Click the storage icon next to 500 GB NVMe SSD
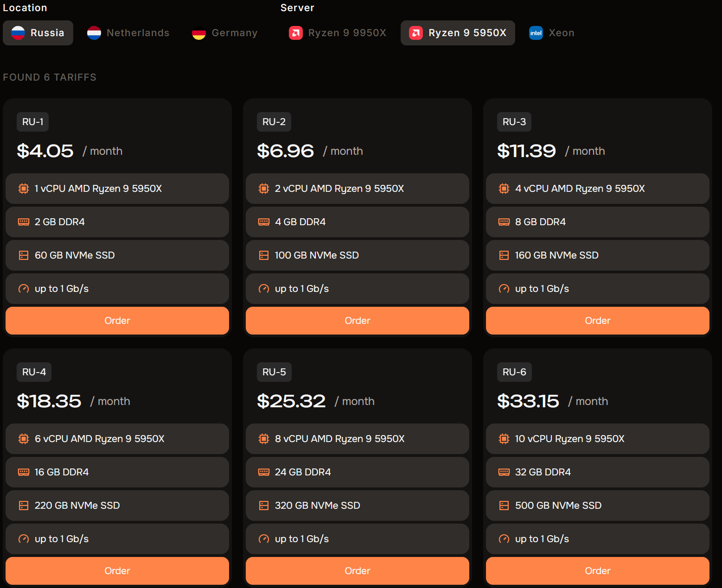 504,506
